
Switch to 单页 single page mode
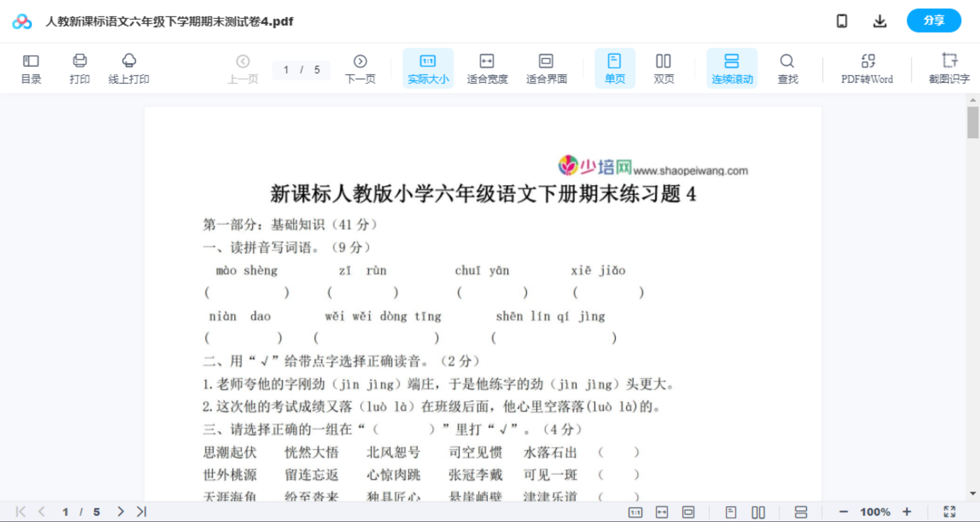click(x=615, y=68)
